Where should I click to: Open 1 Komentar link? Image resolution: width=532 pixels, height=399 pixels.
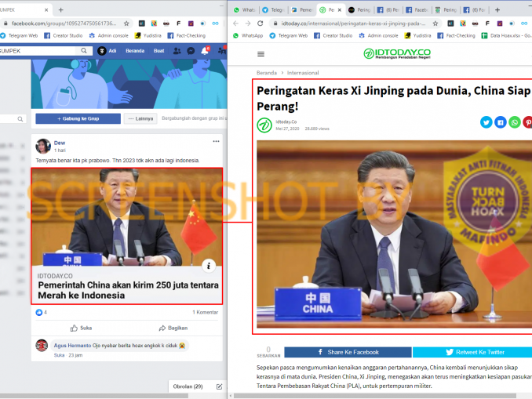[206, 312]
